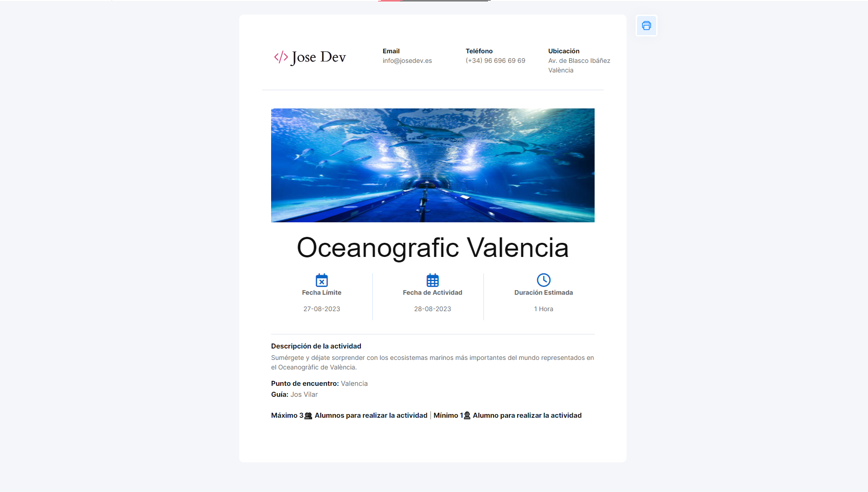
Task: Click the Av. de Blasco Ibáñez address
Action: (579, 61)
